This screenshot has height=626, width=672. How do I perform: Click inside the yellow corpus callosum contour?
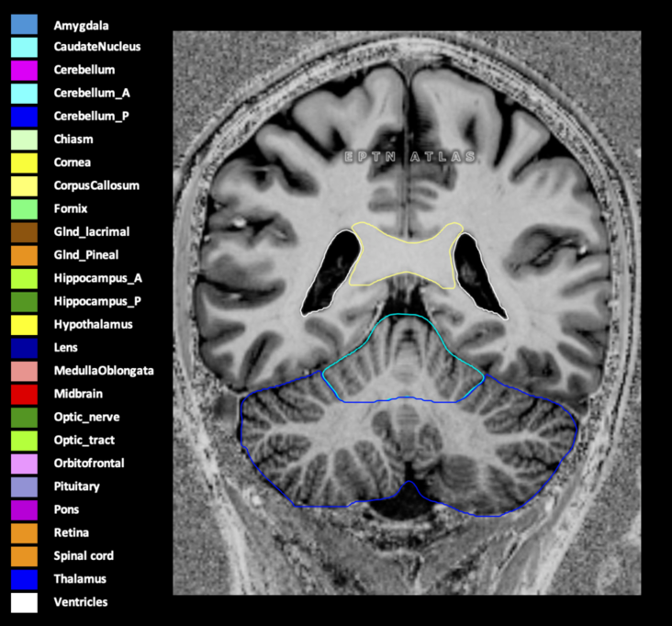coord(407,257)
